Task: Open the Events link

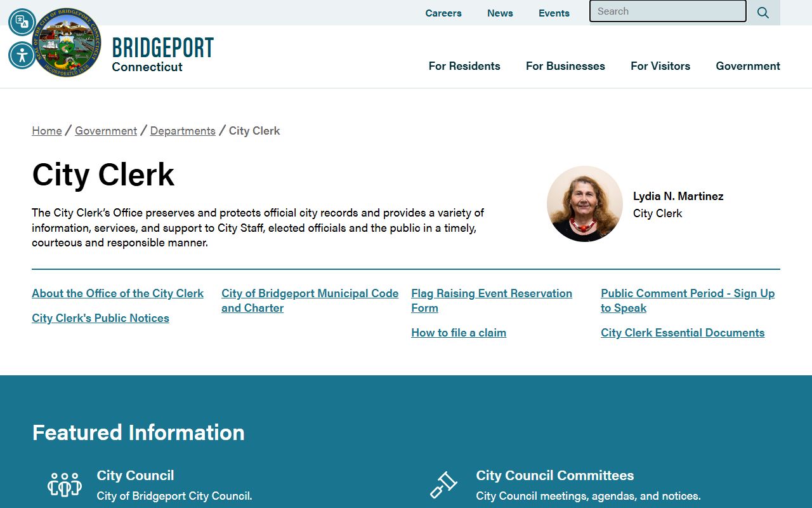Action: pos(554,13)
